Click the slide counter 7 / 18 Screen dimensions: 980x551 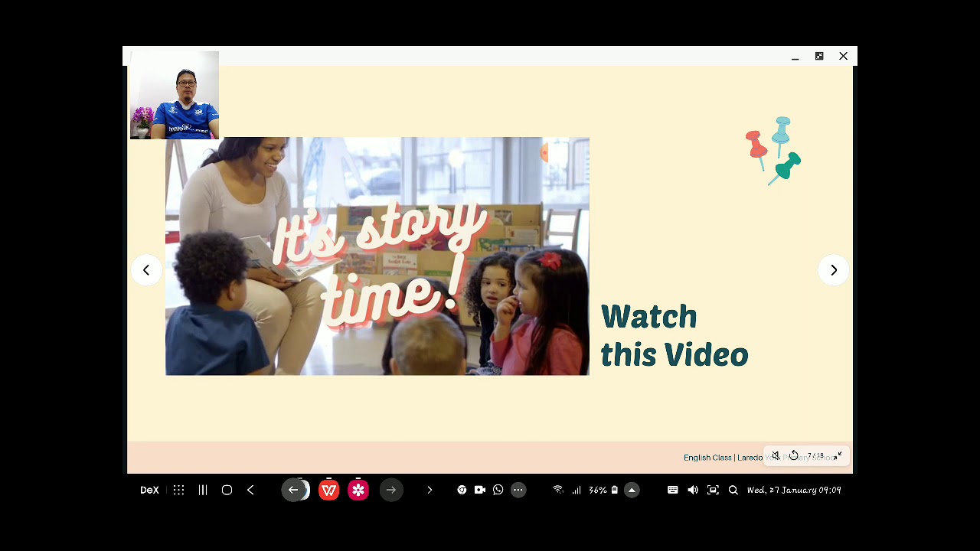point(815,456)
